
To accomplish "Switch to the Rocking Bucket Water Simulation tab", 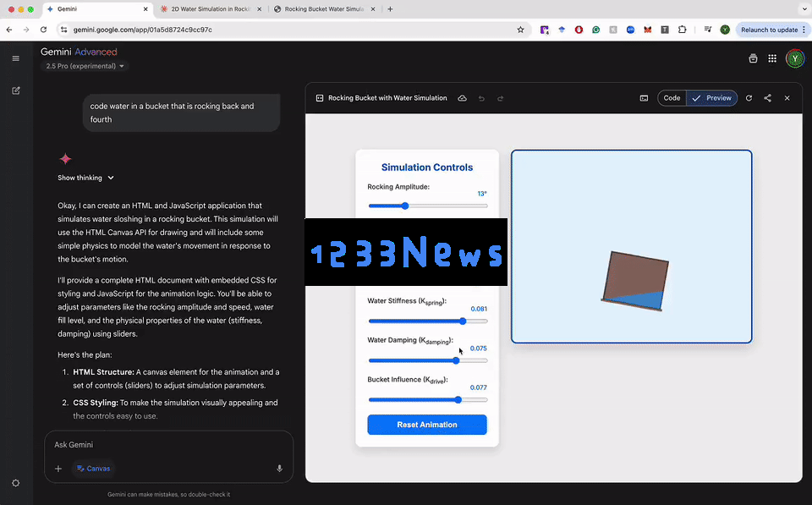I will [x=324, y=8].
